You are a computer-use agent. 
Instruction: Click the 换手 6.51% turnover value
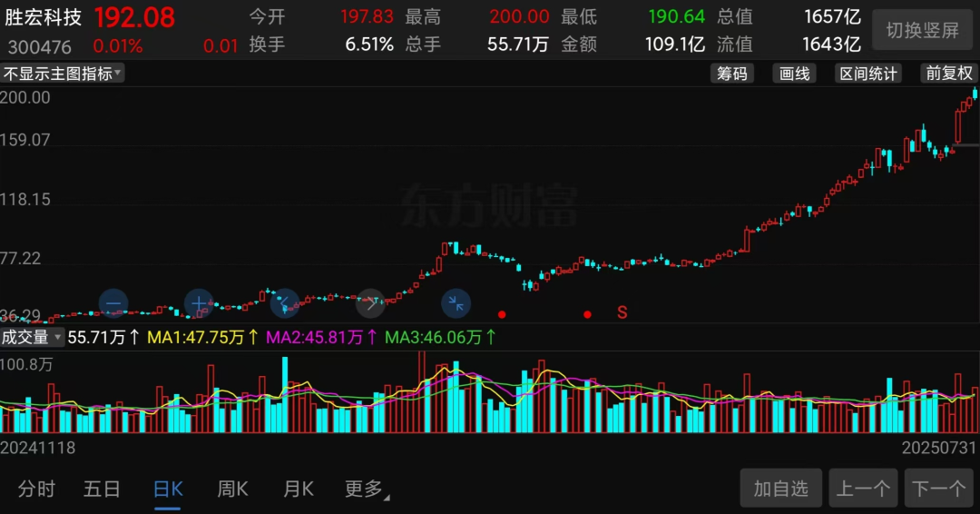369,44
